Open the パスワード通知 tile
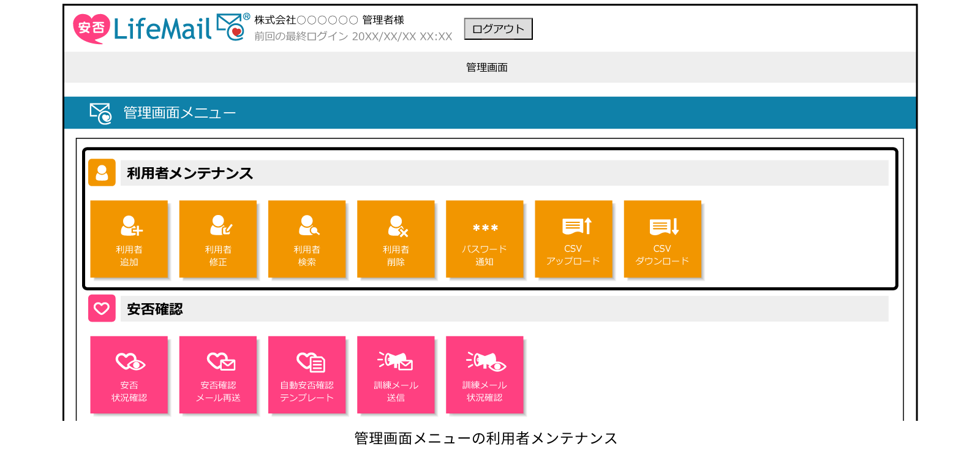The width and height of the screenshot is (980, 449). (484, 239)
